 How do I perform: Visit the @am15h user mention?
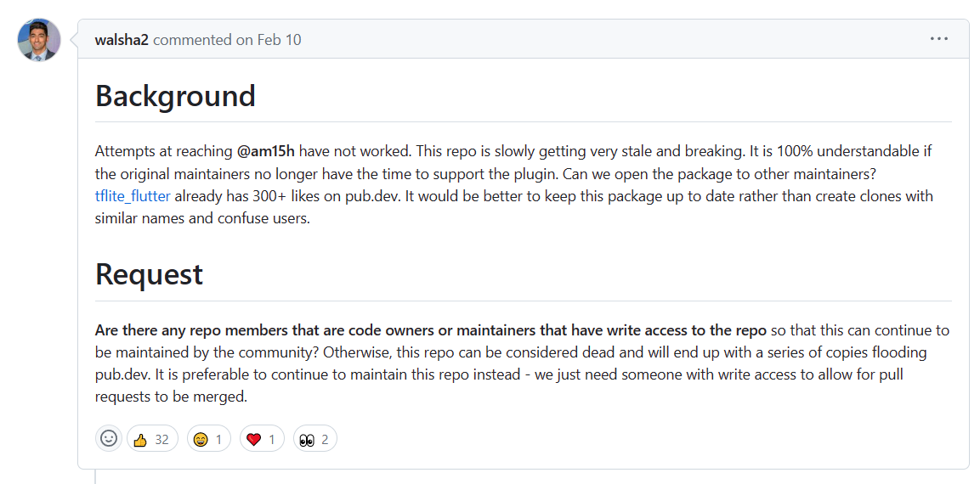[266, 151]
